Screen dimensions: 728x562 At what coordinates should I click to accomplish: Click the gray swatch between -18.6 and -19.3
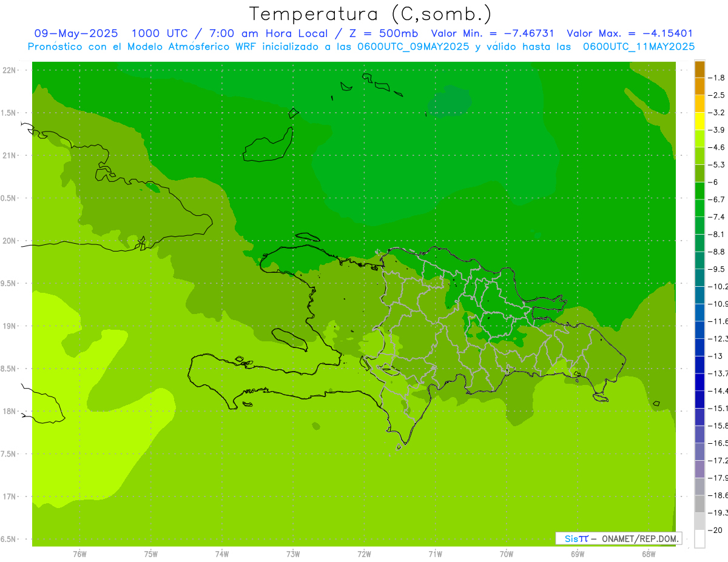point(699,504)
